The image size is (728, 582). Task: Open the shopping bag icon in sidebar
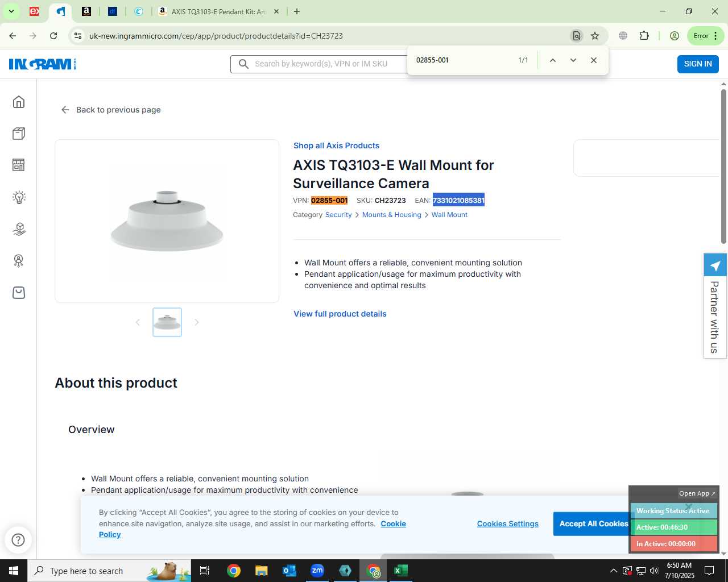19,293
